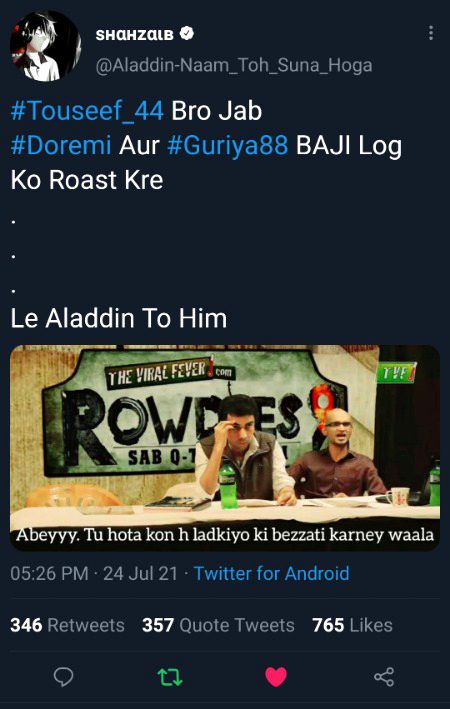The height and width of the screenshot is (709, 450).
Task: Click the @Aladdin-Naam_Toh_Suna_Hoga handle
Action: pos(234,66)
